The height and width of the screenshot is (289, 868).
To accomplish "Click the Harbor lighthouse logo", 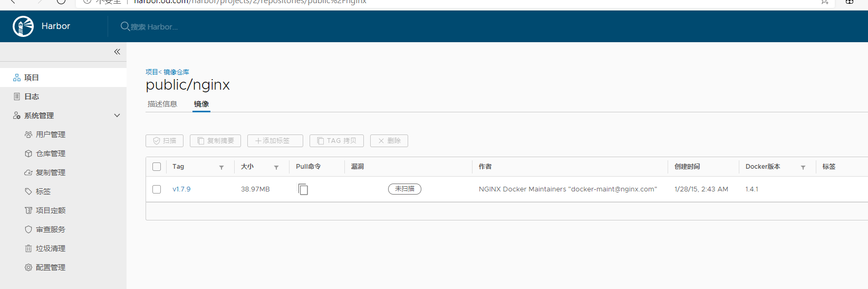I will [23, 26].
